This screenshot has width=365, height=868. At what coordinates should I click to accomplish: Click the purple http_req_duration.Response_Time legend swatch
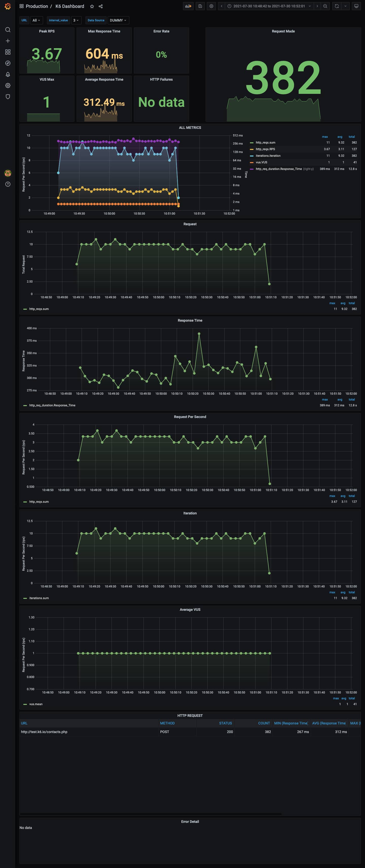[x=251, y=169]
